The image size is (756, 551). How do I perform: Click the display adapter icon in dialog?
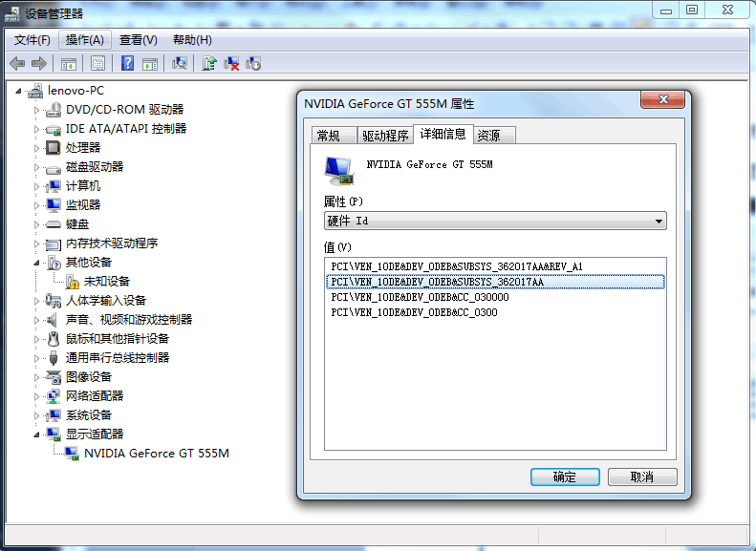[x=339, y=171]
